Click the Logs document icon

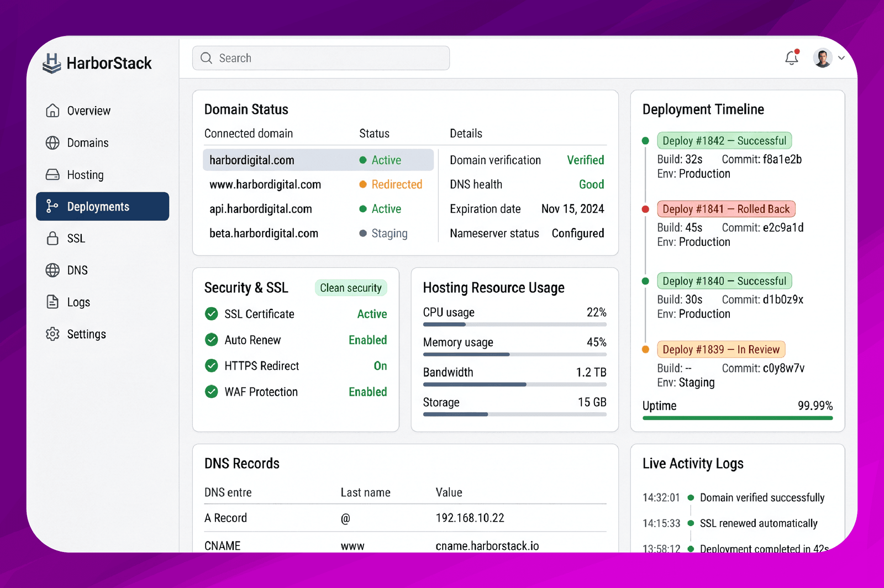(x=52, y=302)
